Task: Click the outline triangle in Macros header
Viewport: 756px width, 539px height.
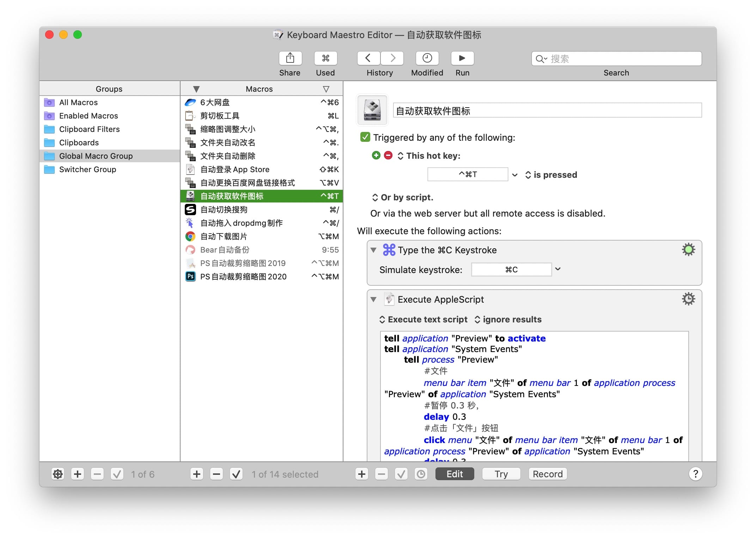Action: pyautogui.click(x=326, y=89)
